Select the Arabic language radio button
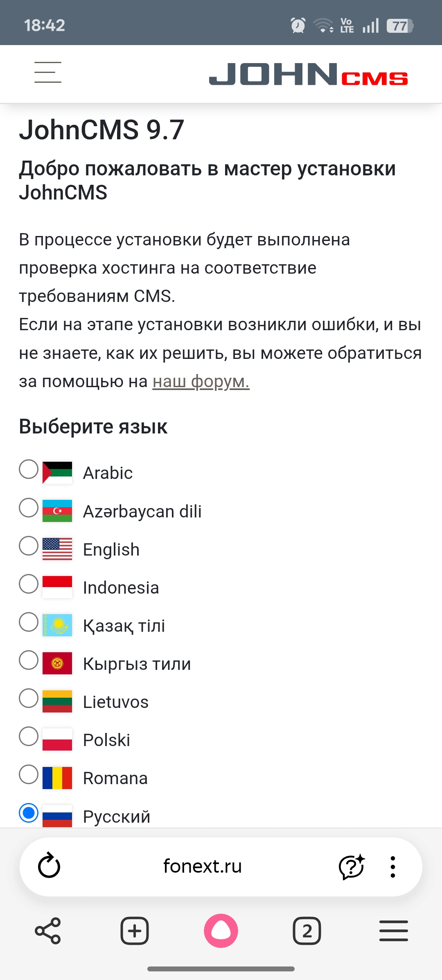This screenshot has height=980, width=442. 29,470
